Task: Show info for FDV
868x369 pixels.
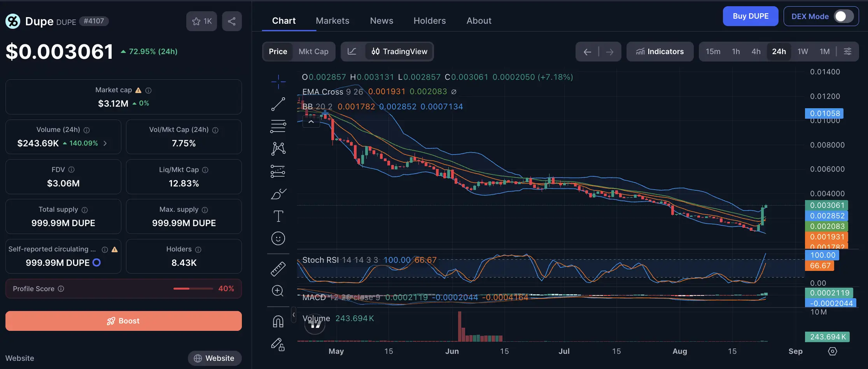Action: (x=71, y=170)
